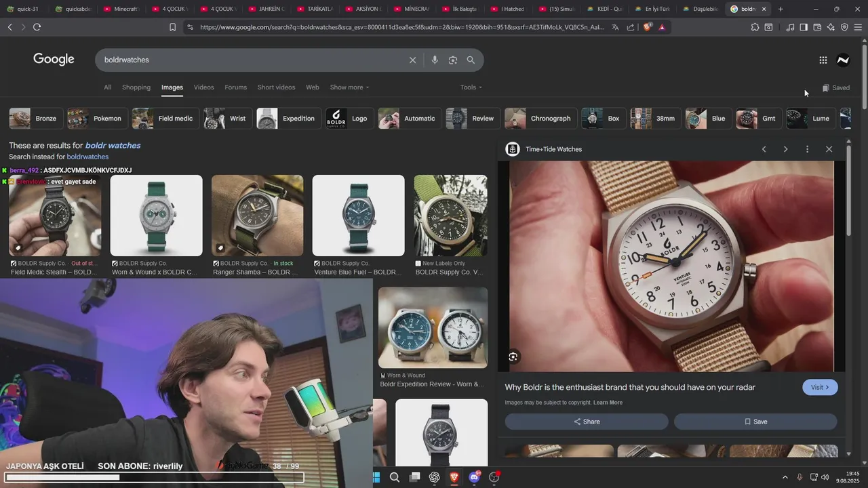Open Venture Blue Fuel watch thumbnail

click(x=358, y=216)
